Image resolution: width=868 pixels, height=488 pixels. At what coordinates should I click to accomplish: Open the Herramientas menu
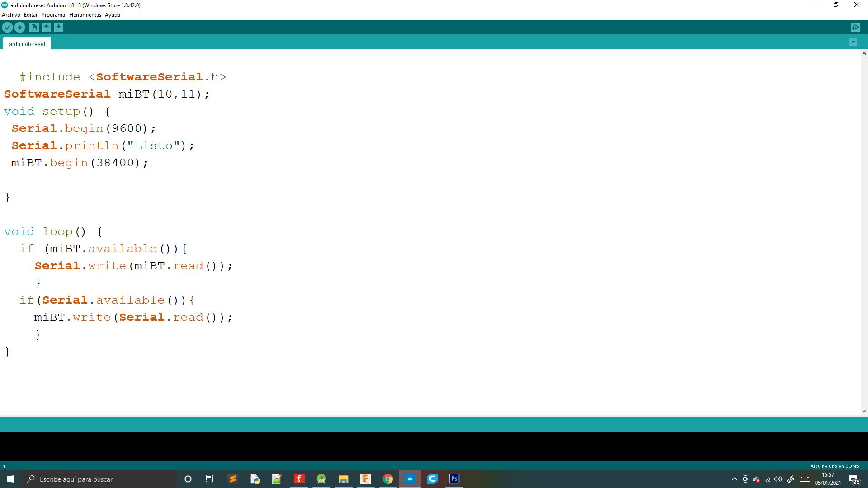85,15
